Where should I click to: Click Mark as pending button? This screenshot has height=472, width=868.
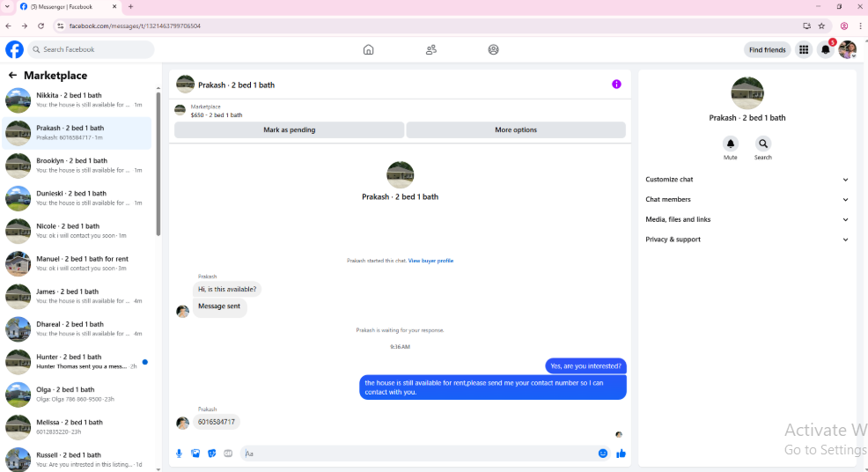point(289,129)
